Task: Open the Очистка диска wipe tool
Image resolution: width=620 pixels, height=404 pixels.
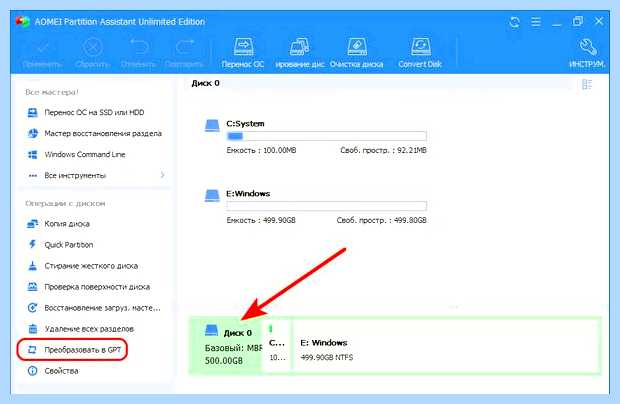Action: (x=357, y=53)
